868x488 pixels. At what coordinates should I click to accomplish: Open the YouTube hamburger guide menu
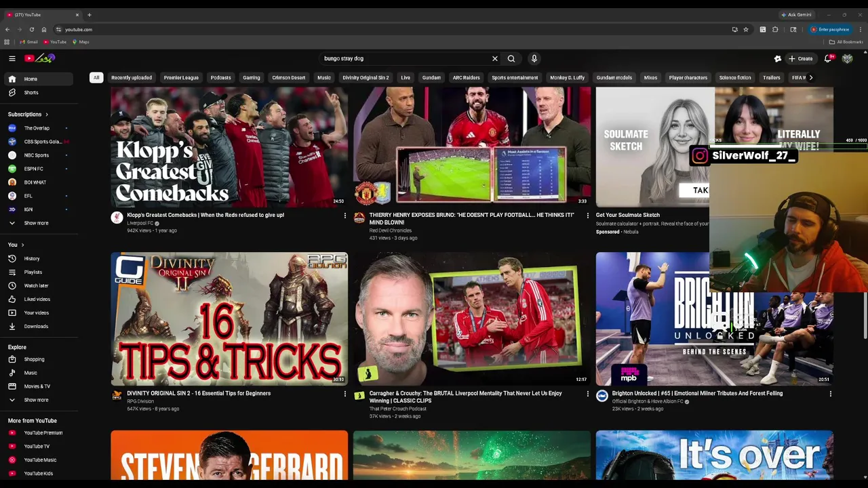click(x=12, y=59)
